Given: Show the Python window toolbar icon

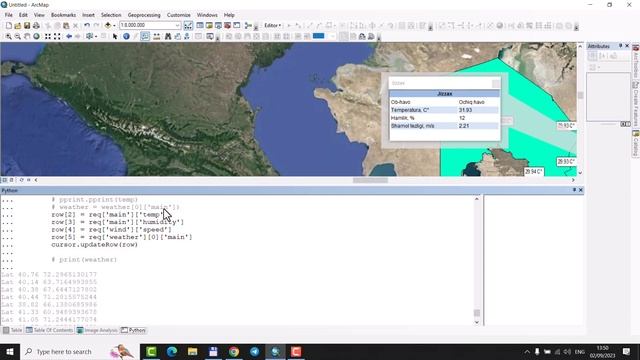Looking at the screenshot, I should (237, 26).
